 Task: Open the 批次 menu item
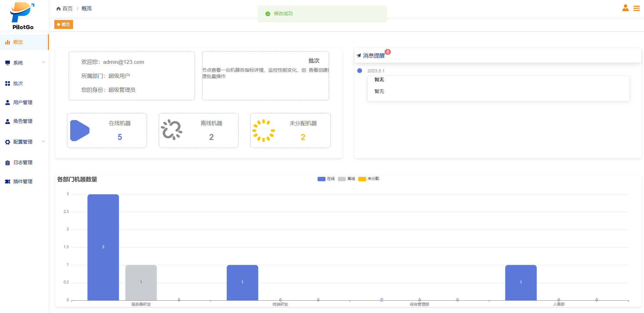(18, 83)
